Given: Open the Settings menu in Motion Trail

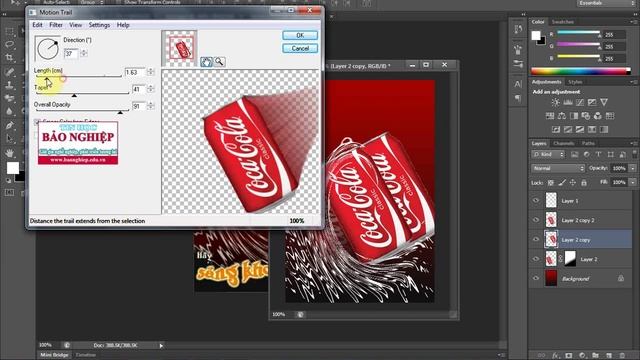Looking at the screenshot, I should coord(99,25).
